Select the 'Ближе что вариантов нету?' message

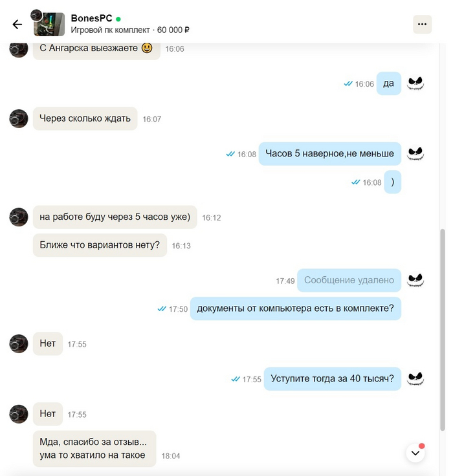(x=100, y=245)
